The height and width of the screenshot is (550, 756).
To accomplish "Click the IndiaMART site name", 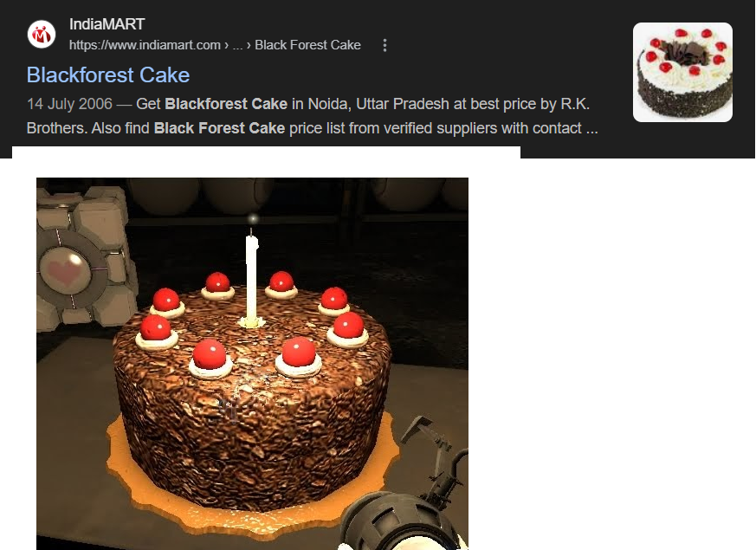I will tap(107, 24).
